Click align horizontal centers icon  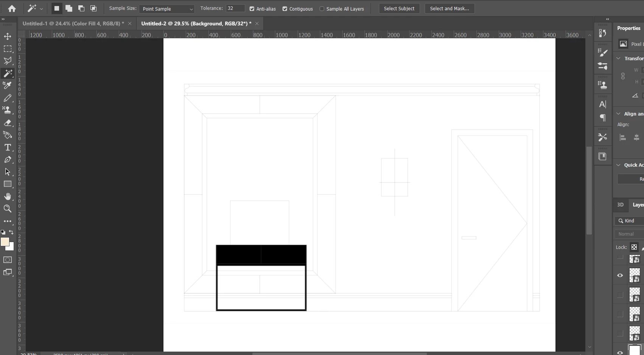coord(636,138)
